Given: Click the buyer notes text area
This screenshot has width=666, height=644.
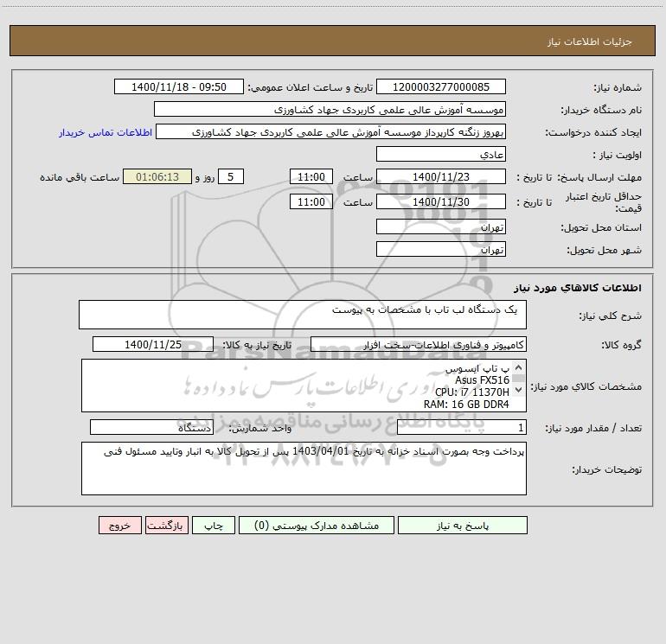Looking at the screenshot, I should [304, 469].
